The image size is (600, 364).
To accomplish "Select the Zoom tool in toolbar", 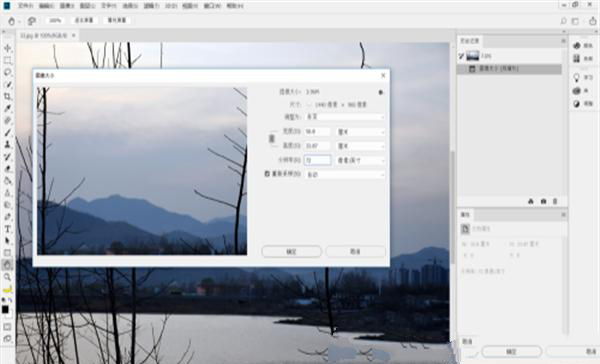I will pos(7,276).
